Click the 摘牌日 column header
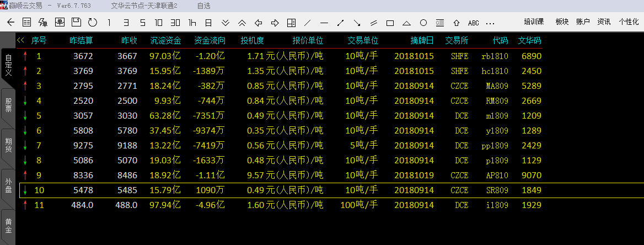 (x=422, y=41)
